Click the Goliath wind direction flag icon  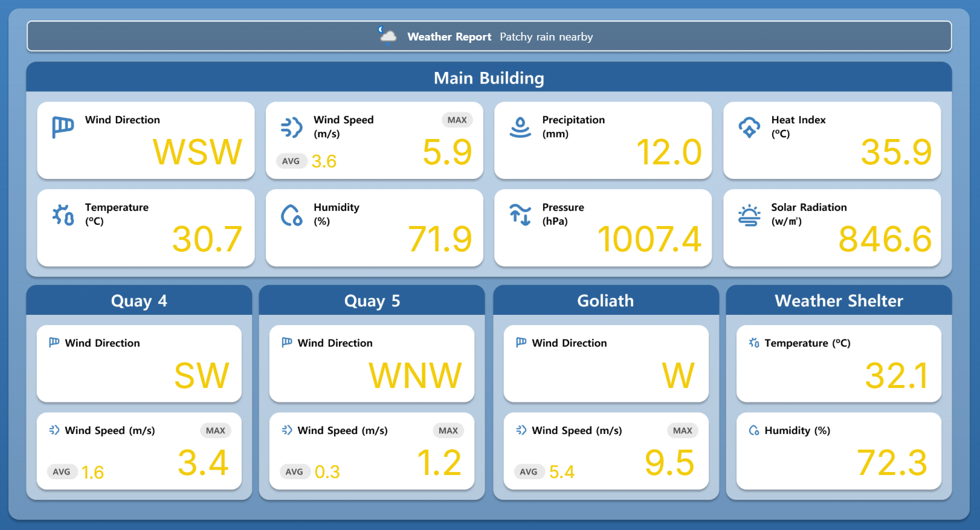(521, 343)
